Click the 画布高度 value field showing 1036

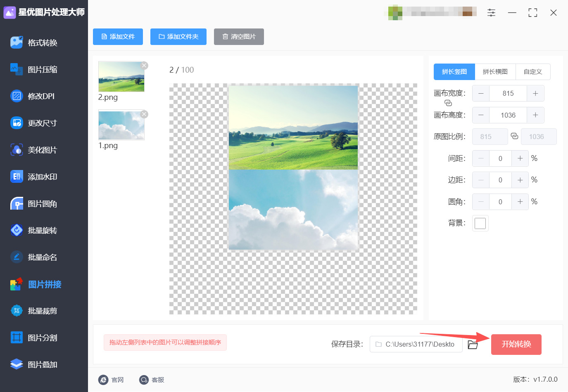[x=508, y=115]
